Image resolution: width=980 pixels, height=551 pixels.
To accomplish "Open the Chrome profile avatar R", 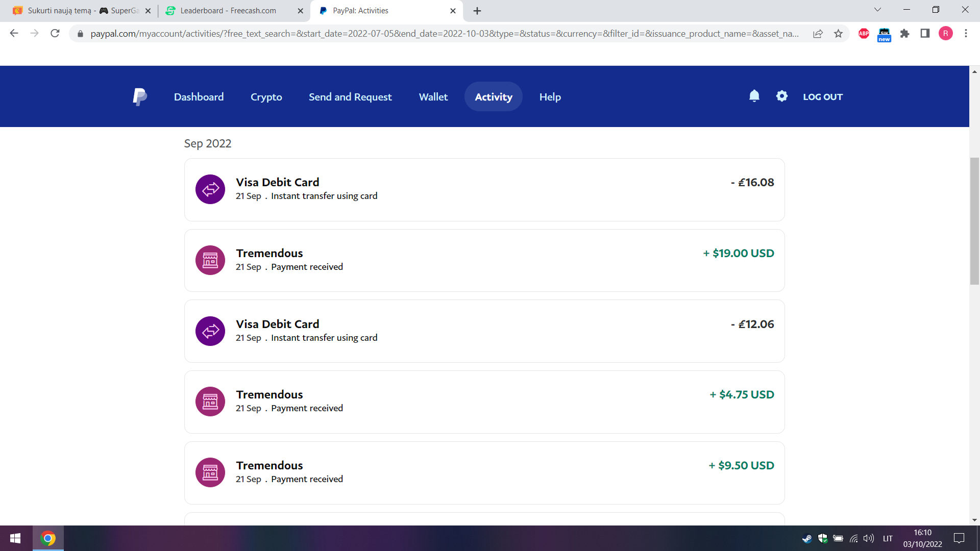I will coord(945,34).
